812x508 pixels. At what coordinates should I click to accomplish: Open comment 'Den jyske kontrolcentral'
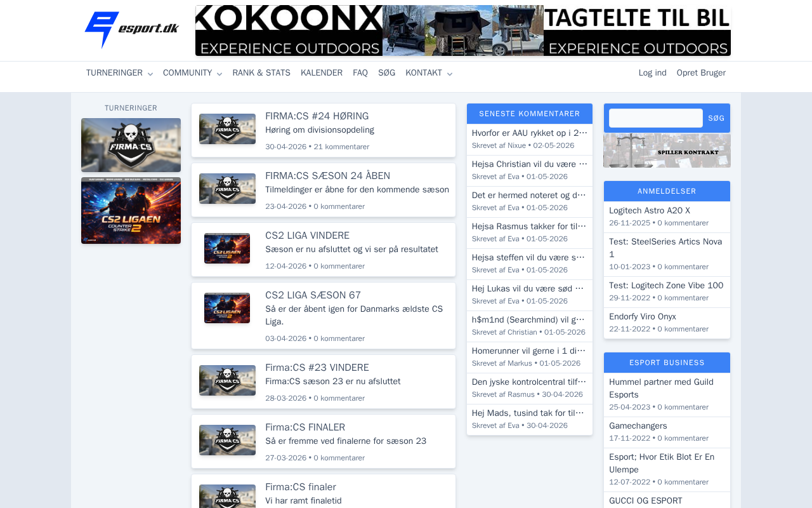(530, 382)
